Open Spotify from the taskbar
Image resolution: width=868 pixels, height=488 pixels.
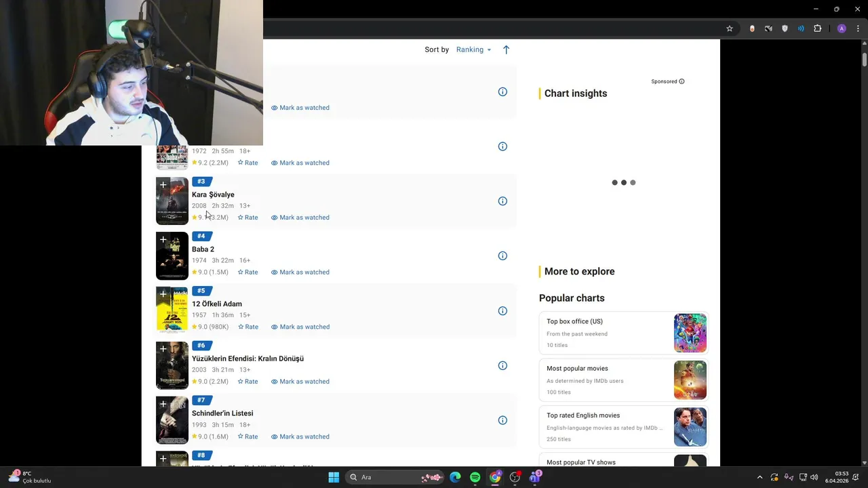click(475, 477)
